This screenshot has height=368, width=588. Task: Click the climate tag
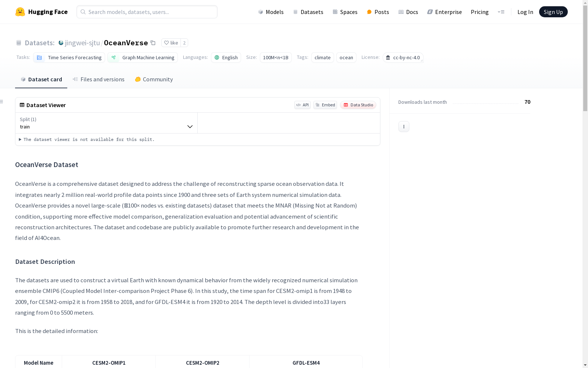point(323,57)
